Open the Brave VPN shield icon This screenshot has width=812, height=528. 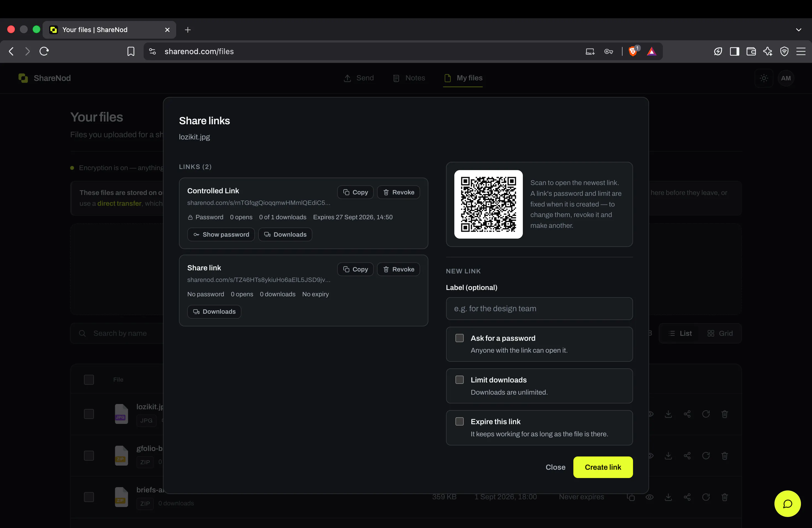click(x=784, y=51)
